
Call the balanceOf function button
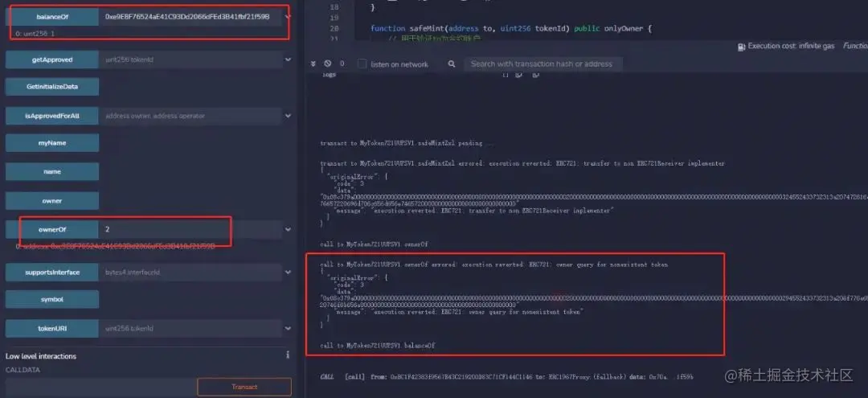(52, 17)
